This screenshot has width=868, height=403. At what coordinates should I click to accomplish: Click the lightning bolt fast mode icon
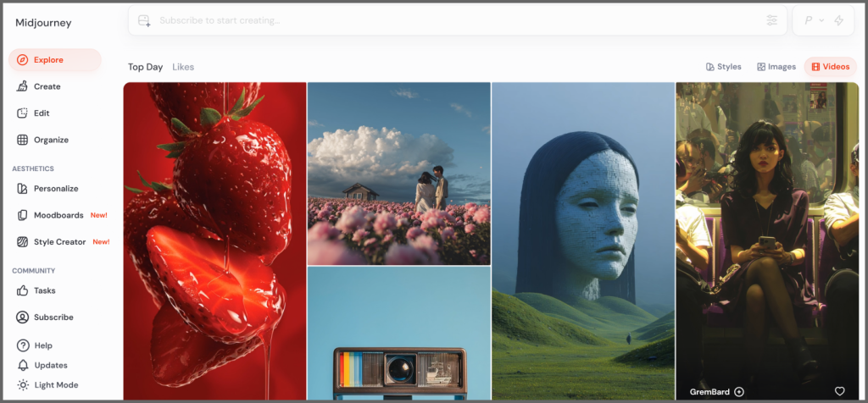(x=838, y=20)
